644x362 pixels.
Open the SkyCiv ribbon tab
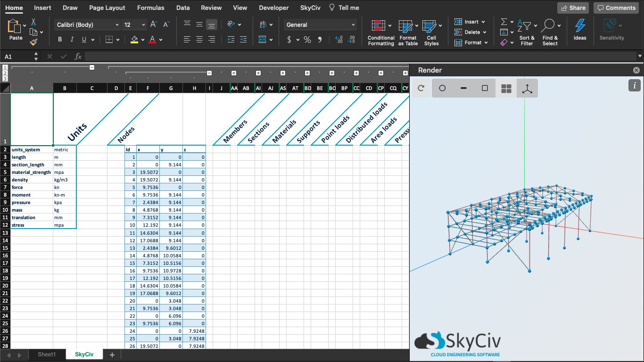pos(309,8)
